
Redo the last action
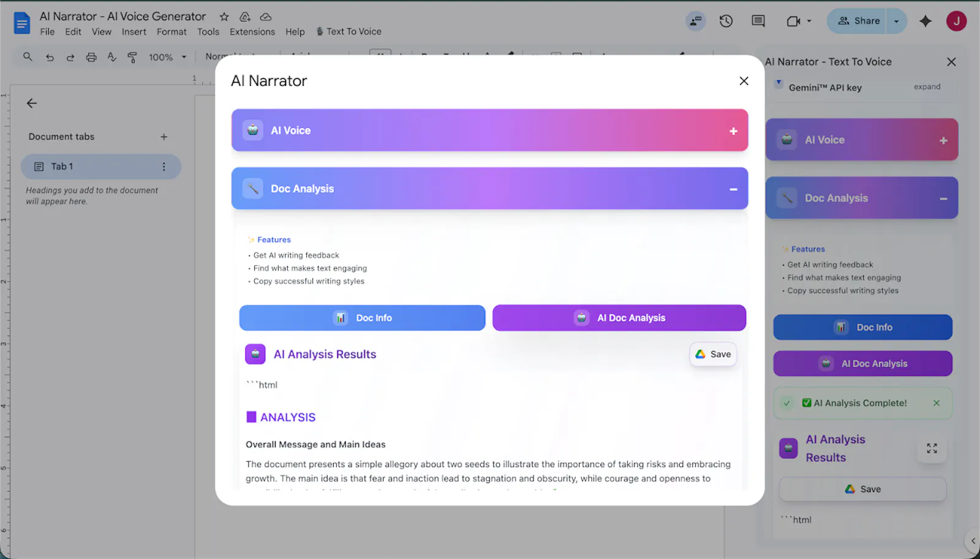click(70, 57)
